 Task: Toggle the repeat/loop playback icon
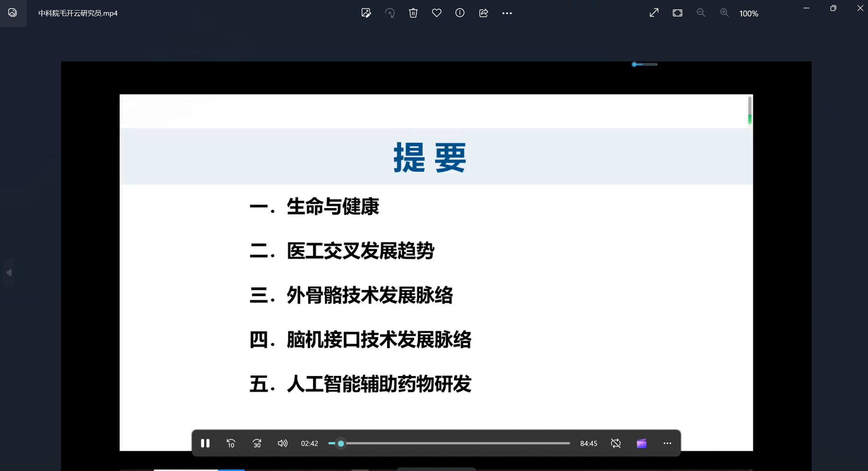pyautogui.click(x=616, y=443)
